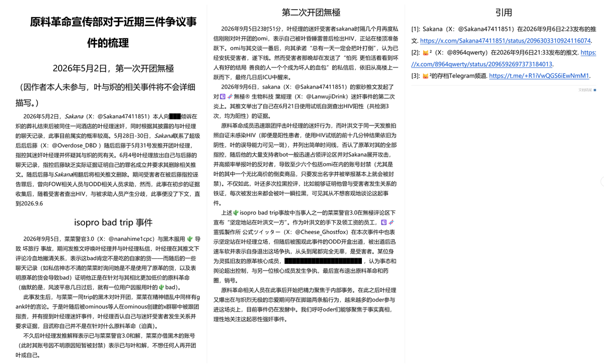
Task: Open the 8964qwerty tweet status link
Action: point(504,58)
